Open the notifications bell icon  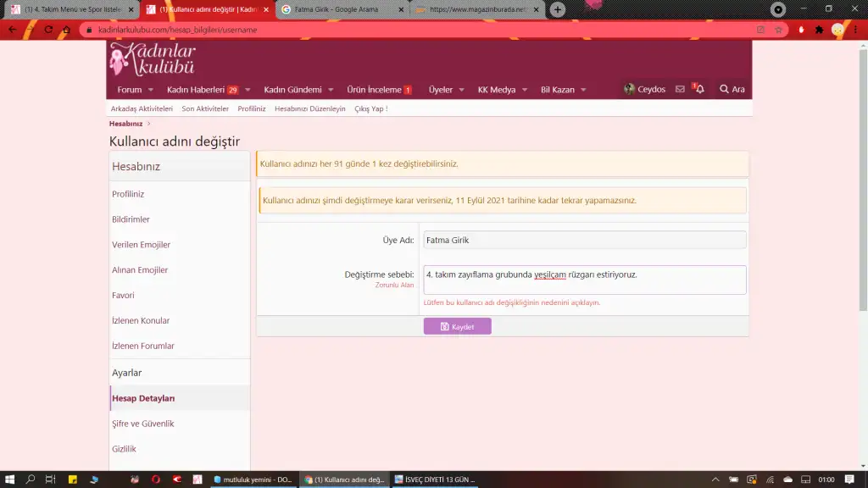pyautogui.click(x=698, y=89)
